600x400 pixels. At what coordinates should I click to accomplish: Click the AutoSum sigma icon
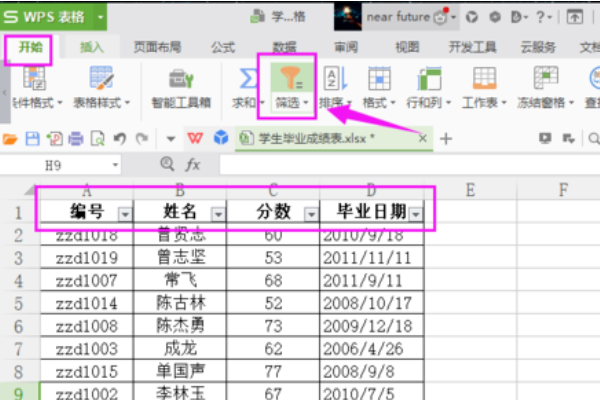(248, 78)
